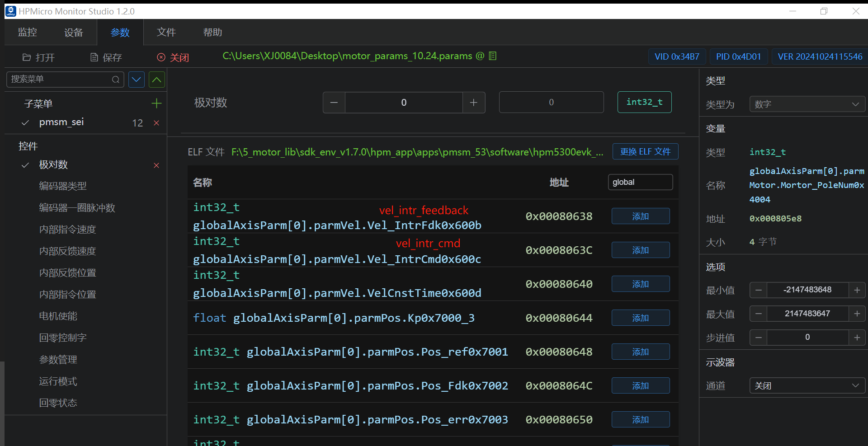The height and width of the screenshot is (446, 868).
Task: Add Vel_IntrFdk0x600b variable
Action: tap(641, 216)
